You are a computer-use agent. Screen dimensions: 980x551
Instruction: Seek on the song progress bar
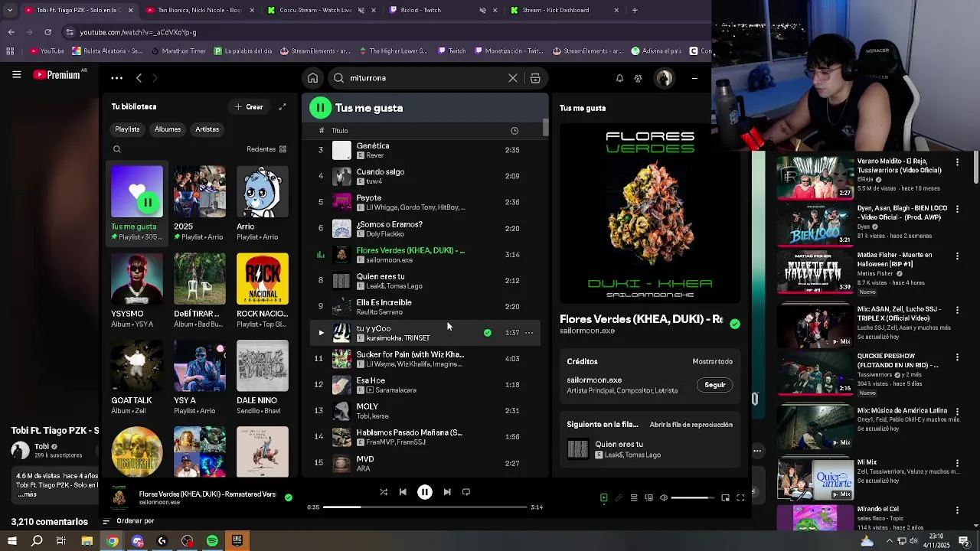coord(425,507)
